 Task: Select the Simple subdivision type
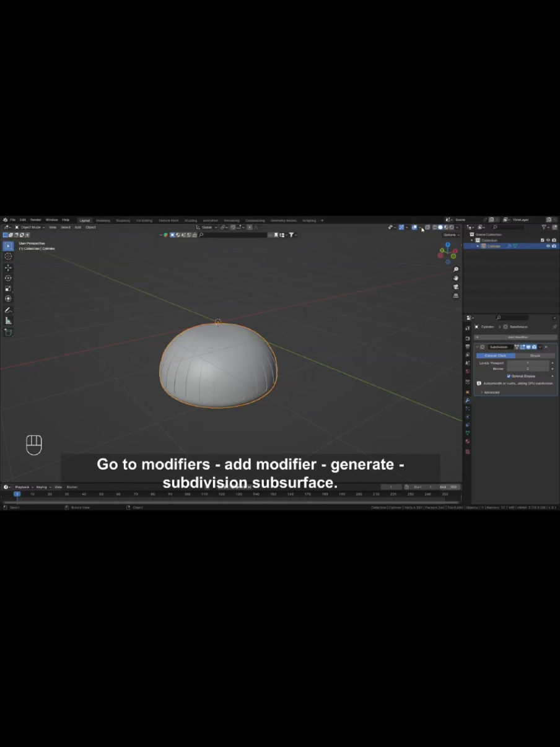click(x=535, y=356)
